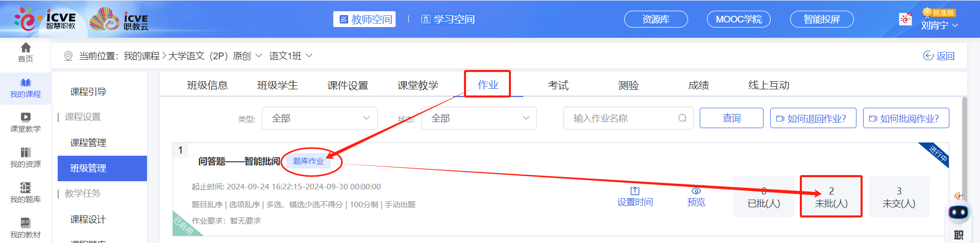Open the robot assistant floating icon
Image resolution: width=980 pixels, height=243 pixels.
point(959,212)
